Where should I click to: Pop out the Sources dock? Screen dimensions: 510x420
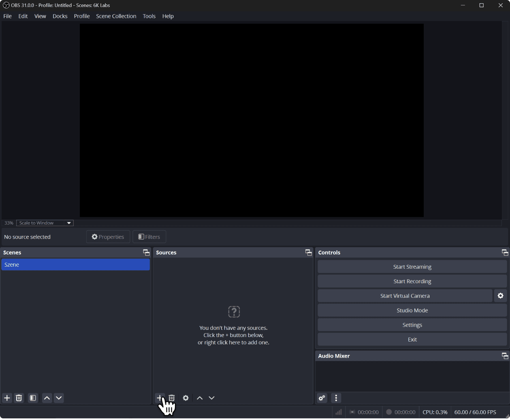click(308, 252)
